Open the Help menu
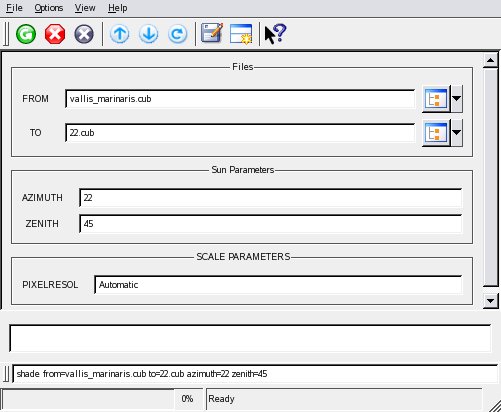501x412 pixels. click(118, 8)
